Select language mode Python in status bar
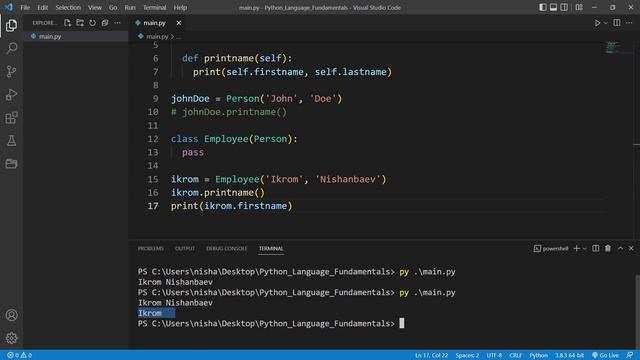 (539, 355)
